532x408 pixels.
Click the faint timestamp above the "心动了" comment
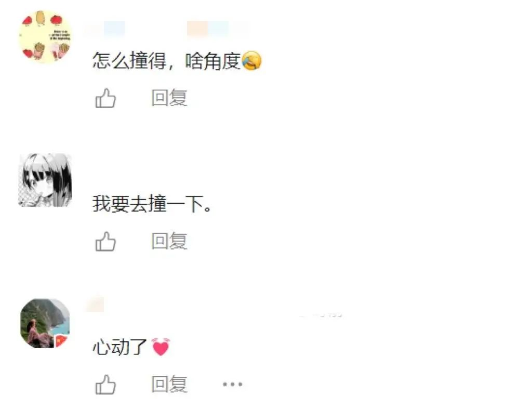click(x=321, y=315)
